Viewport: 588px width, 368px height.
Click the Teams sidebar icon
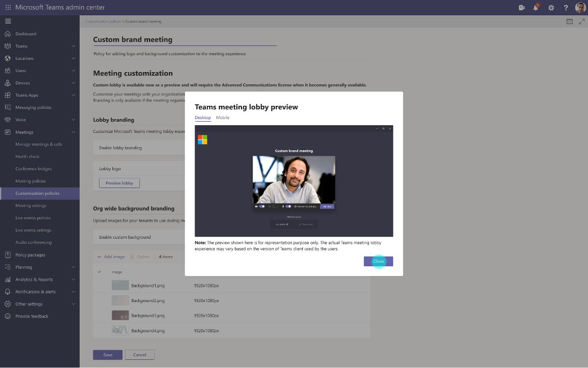coord(8,46)
